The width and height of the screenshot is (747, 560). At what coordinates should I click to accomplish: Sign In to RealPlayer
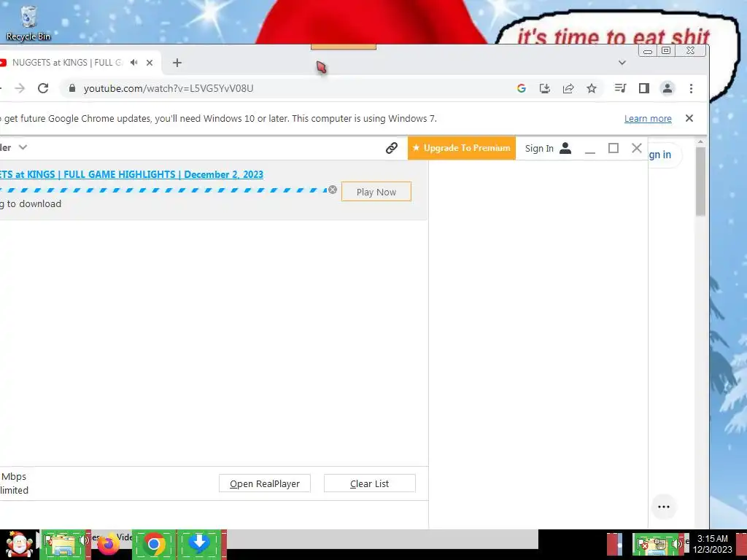tap(548, 148)
